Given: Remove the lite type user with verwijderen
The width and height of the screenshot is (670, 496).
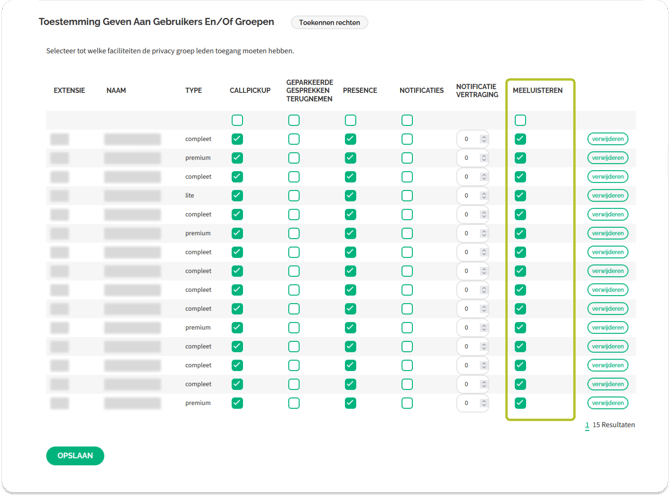Looking at the screenshot, I should [x=607, y=196].
